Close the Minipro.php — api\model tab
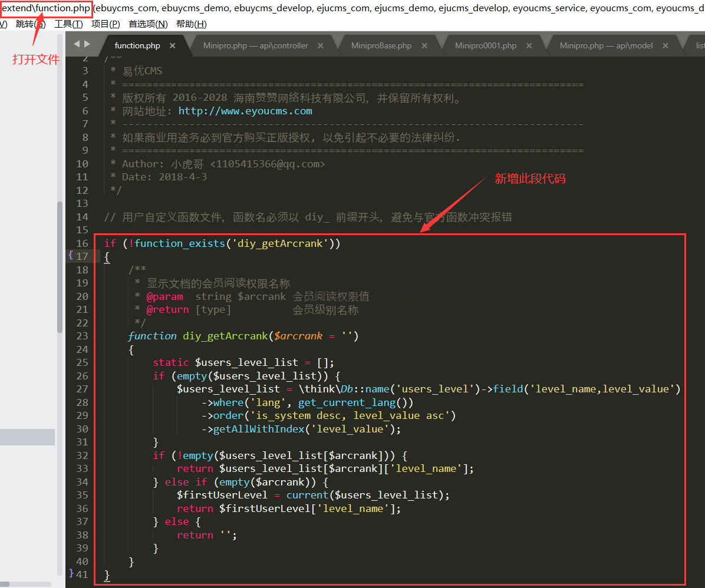This screenshot has height=588, width=705. point(666,45)
